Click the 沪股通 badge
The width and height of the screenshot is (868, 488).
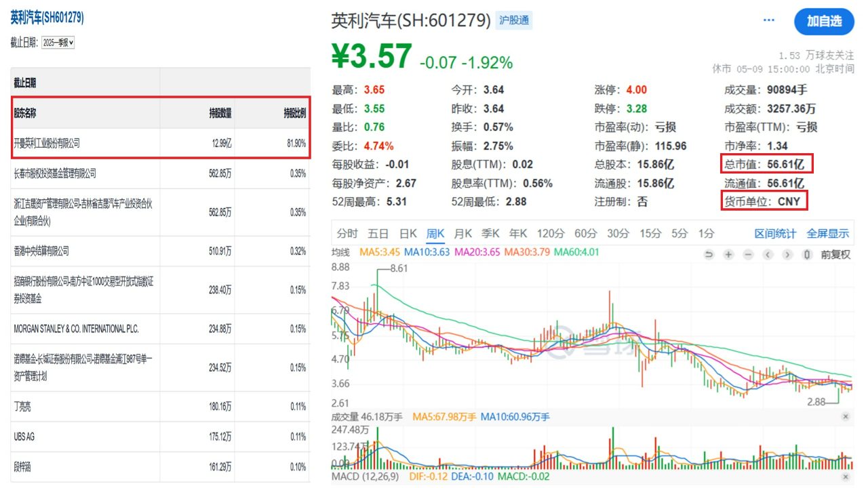pos(514,20)
